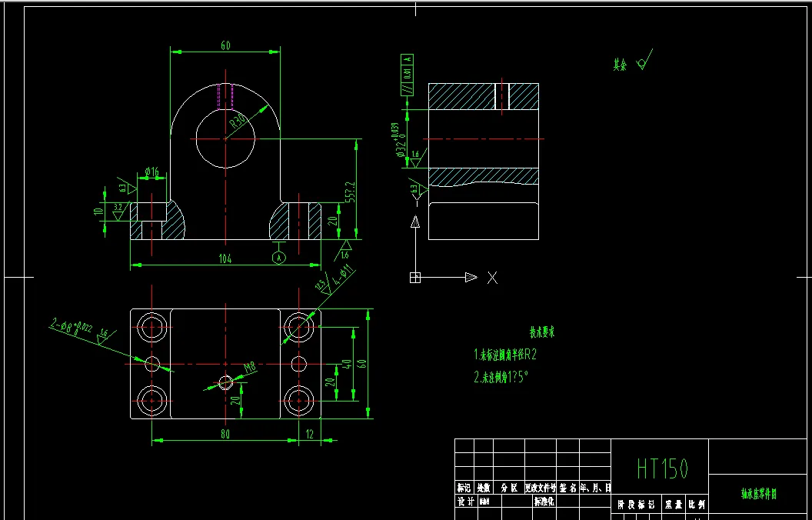
Task: Select the 标准化 title block cell
Action: [x=544, y=502]
